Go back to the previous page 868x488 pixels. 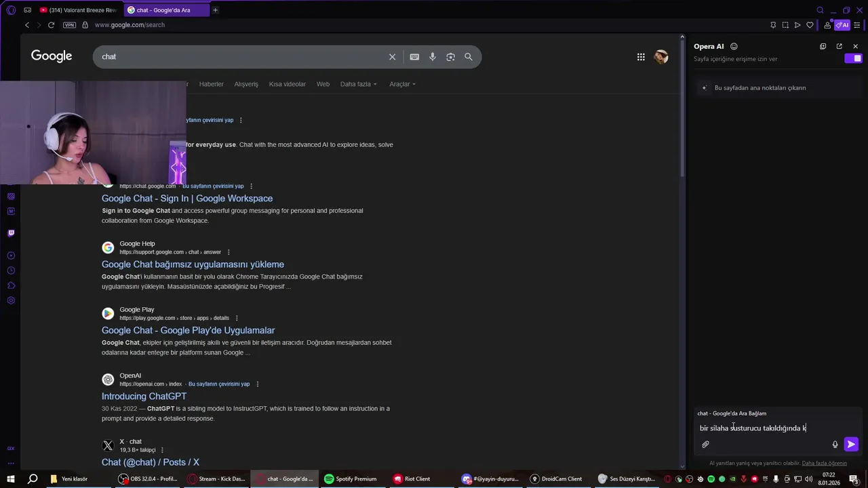coord(27,25)
